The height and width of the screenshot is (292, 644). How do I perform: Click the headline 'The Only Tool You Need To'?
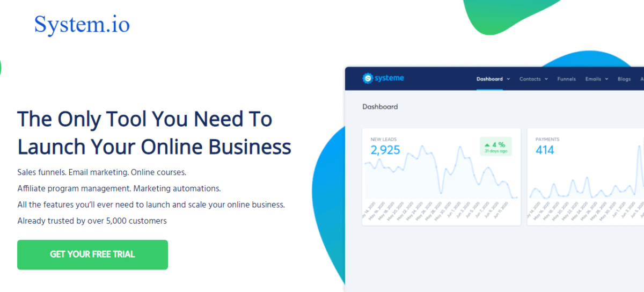pos(145,119)
